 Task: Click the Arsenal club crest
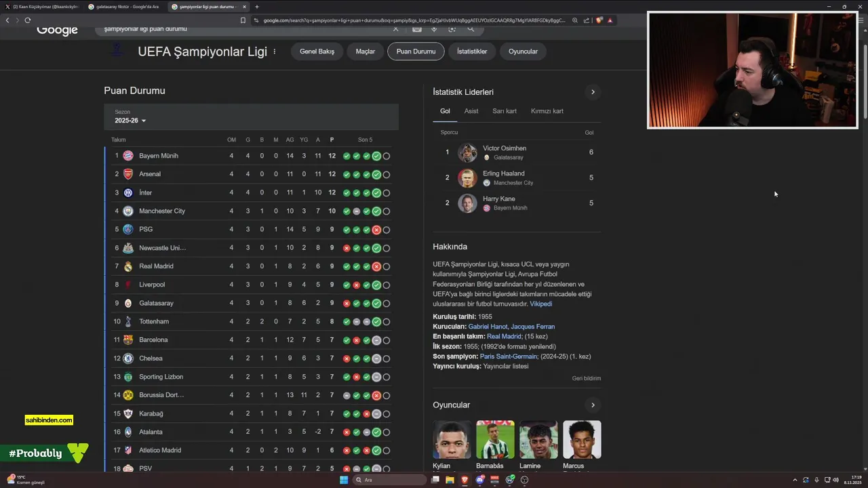tap(128, 174)
